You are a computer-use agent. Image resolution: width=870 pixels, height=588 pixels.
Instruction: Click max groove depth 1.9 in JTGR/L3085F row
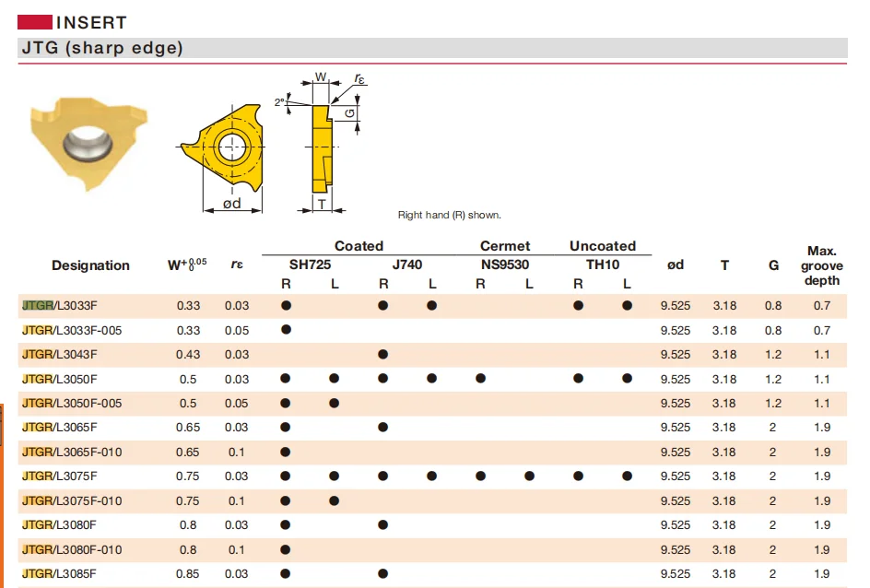[822, 573]
